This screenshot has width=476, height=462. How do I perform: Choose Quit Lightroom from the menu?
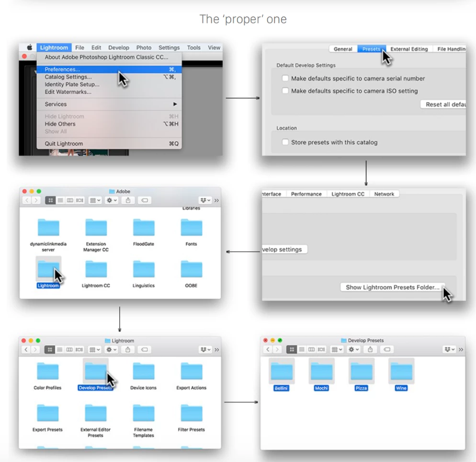click(x=109, y=143)
